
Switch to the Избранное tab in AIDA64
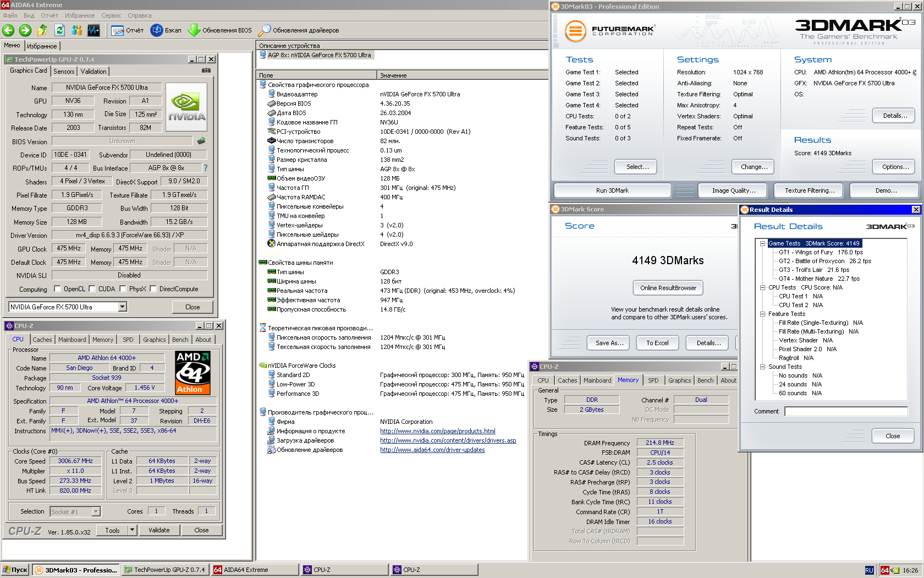pyautogui.click(x=42, y=46)
